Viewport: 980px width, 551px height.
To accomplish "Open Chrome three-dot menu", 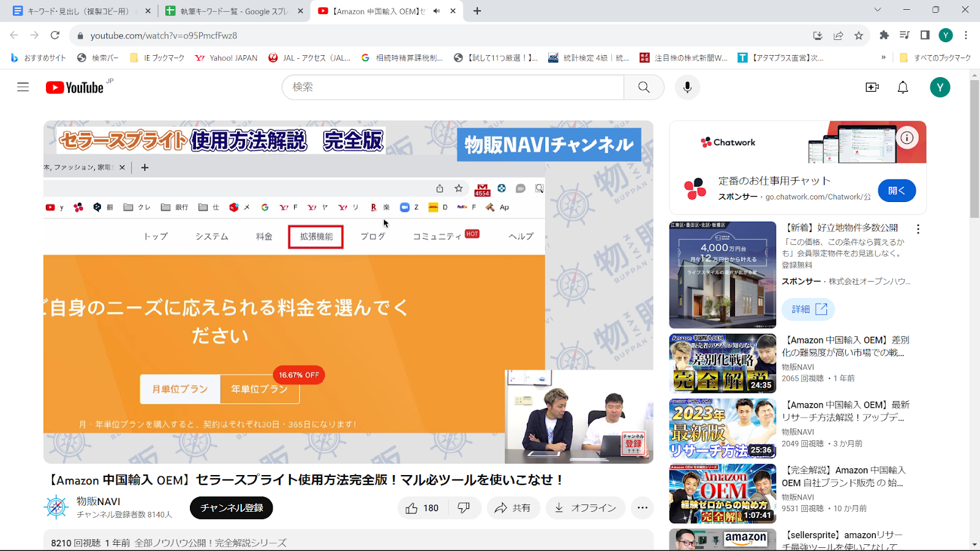I will (x=966, y=36).
